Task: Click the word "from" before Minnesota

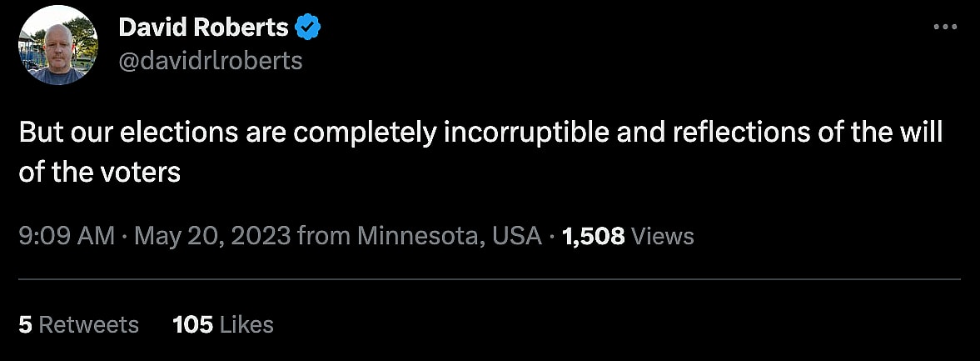Action: click(324, 236)
